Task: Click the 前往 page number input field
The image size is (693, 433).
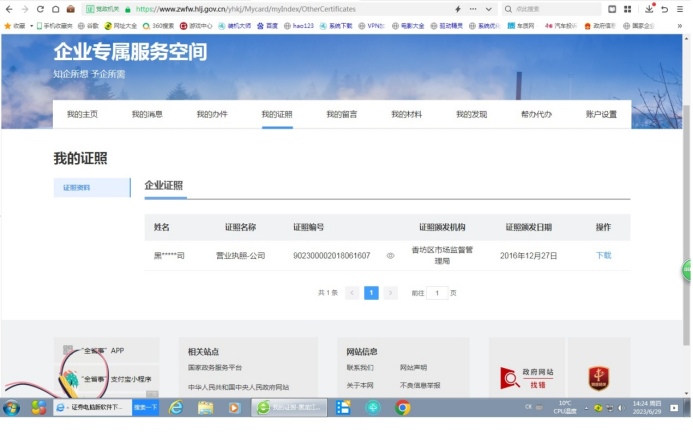Action: coord(437,293)
